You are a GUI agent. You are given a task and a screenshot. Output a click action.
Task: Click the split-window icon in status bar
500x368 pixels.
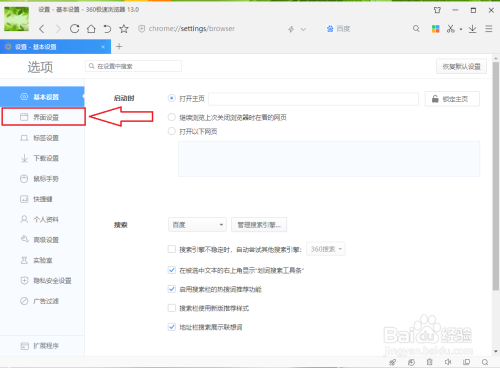coord(466,362)
